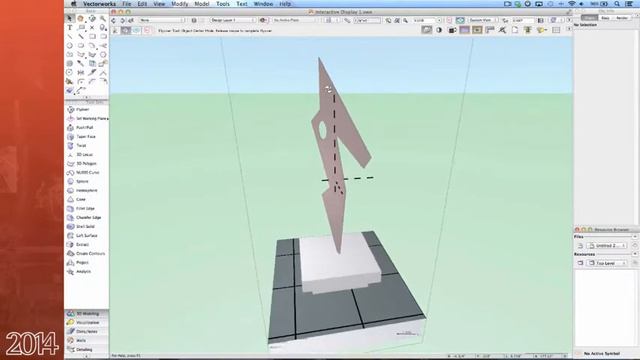The height and width of the screenshot is (360, 640).
Task: Open the Window menu
Action: (263, 4)
